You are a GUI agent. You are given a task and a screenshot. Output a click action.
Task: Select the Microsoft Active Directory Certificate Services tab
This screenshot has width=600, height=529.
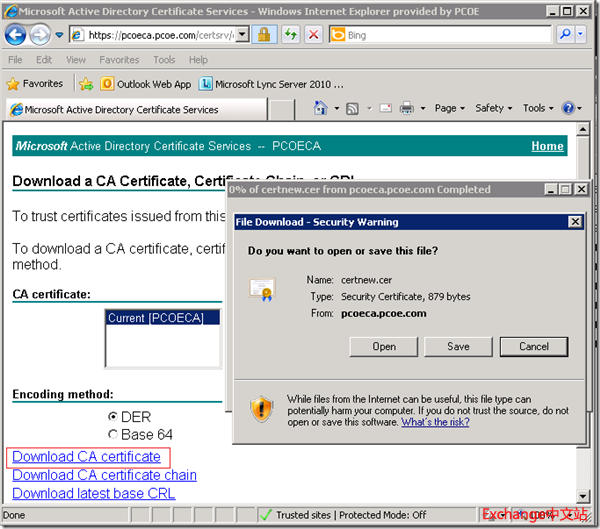tap(136, 109)
